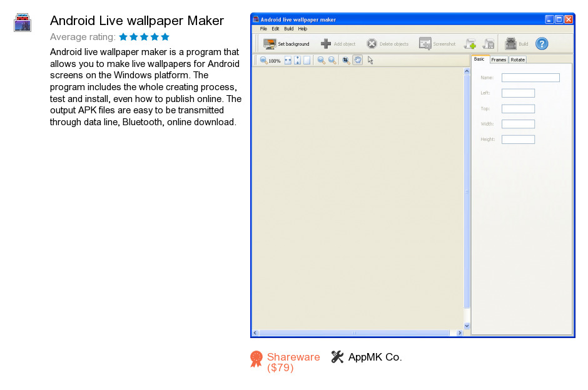Select the hand pan tool
Viewport: 588px width, 390px height.
pos(358,61)
